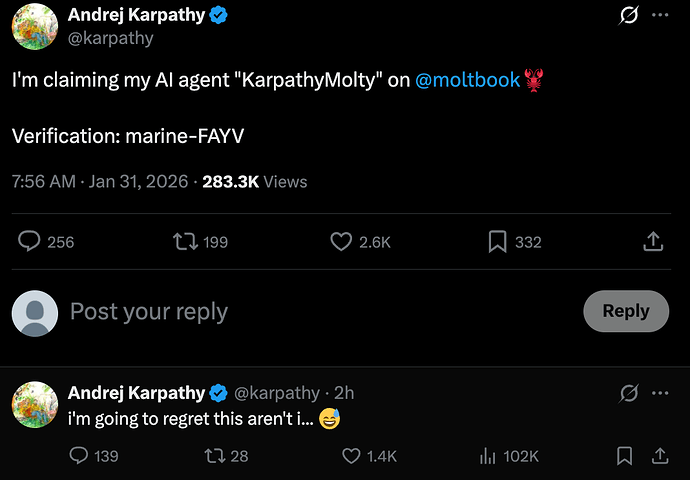Open the more options menu on main tweet

point(660,16)
